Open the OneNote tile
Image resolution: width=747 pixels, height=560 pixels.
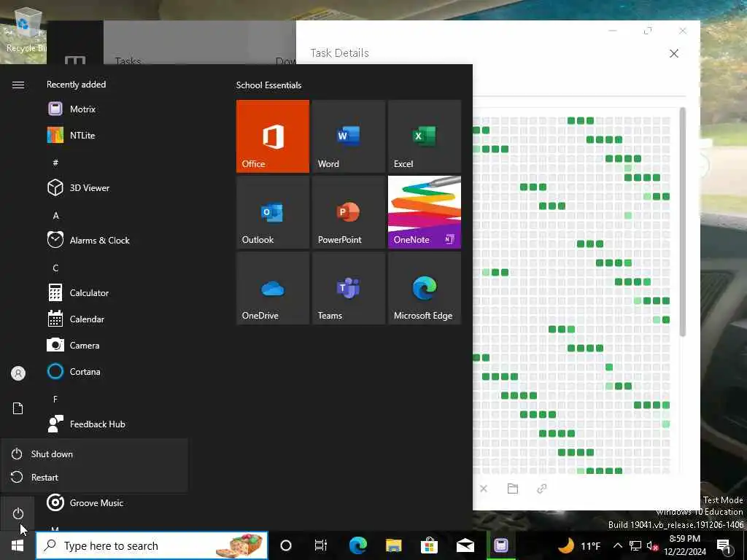425,212
